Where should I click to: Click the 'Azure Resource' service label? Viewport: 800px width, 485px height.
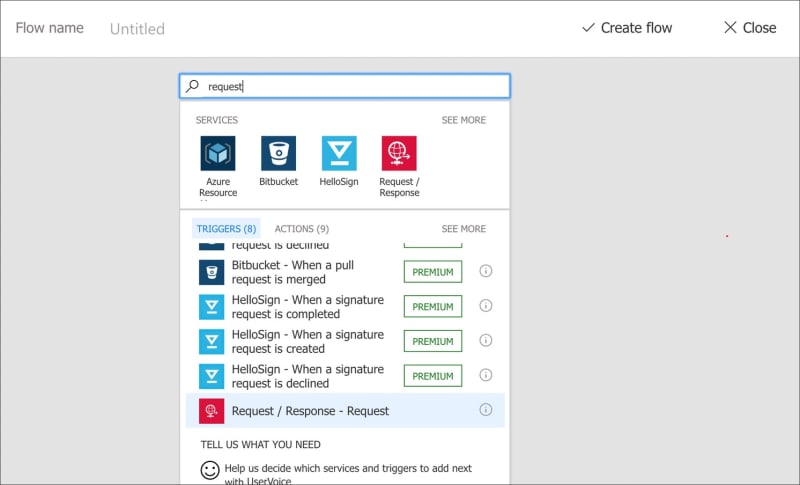pyautogui.click(x=218, y=187)
